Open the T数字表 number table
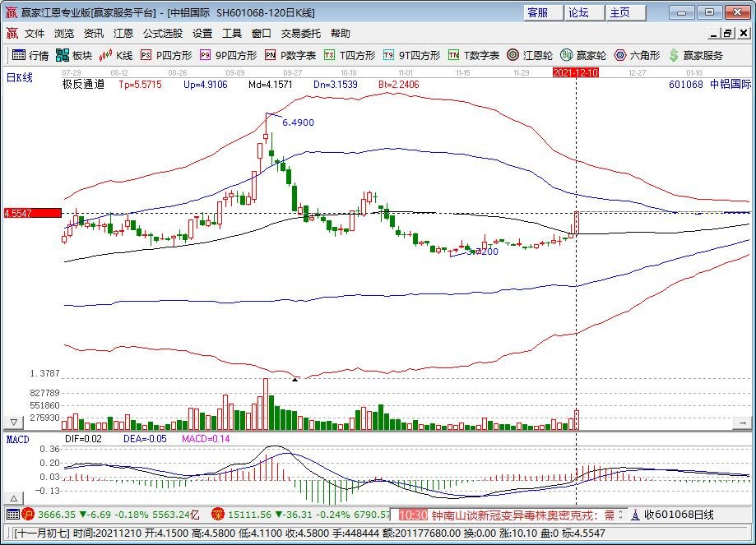Image resolution: width=756 pixels, height=545 pixels. tap(474, 55)
